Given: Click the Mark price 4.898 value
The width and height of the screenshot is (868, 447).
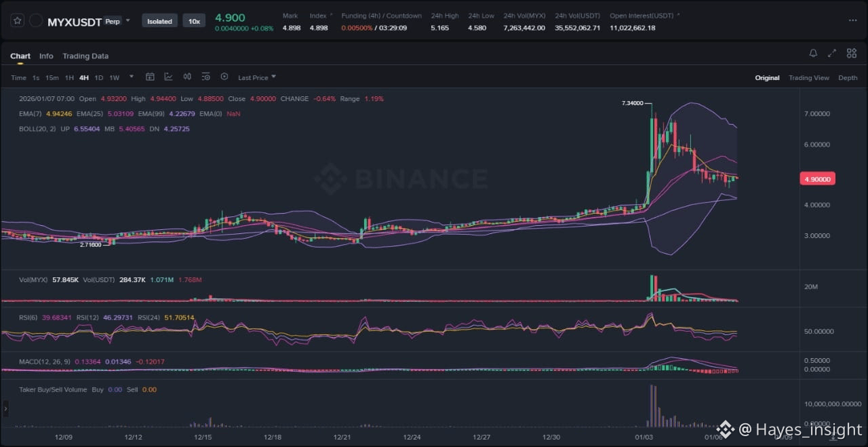Looking at the screenshot, I should (290, 28).
